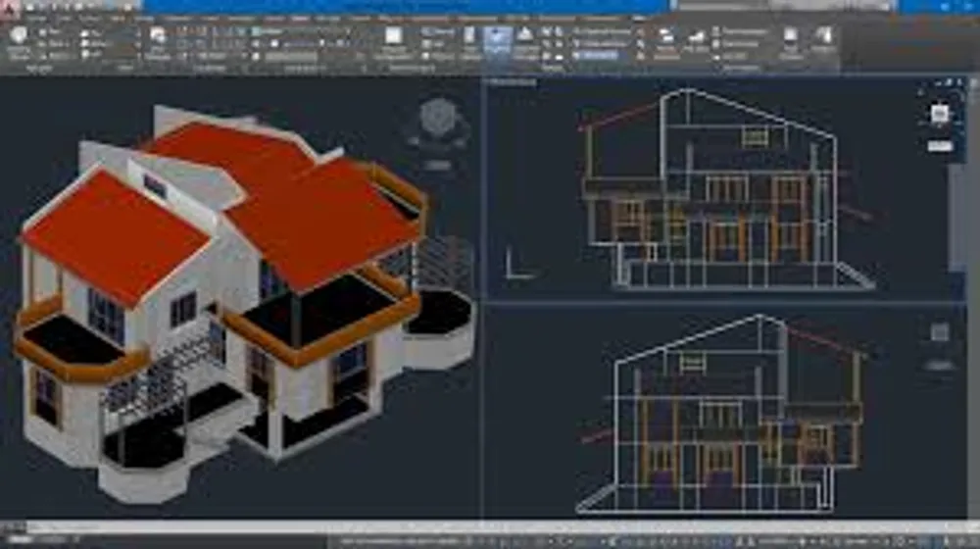The height and width of the screenshot is (549, 980).
Task: Click the ViewCube in the lower-right viewport
Action: click(x=939, y=332)
